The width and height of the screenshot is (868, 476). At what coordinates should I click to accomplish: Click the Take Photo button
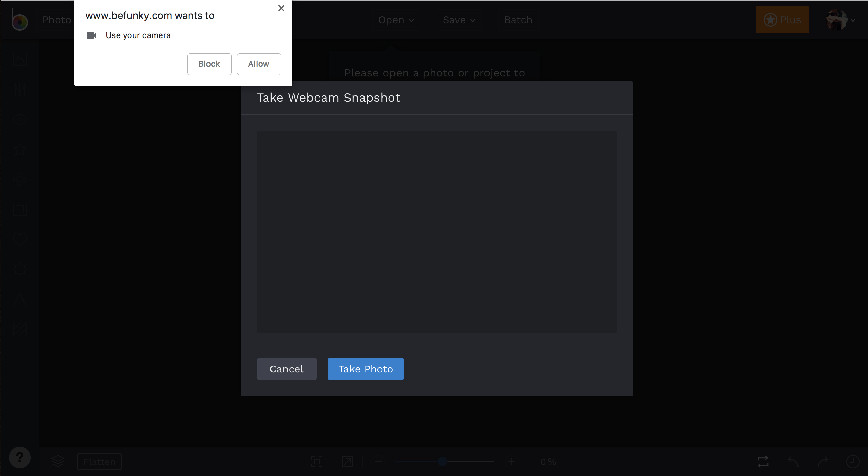[x=366, y=369]
